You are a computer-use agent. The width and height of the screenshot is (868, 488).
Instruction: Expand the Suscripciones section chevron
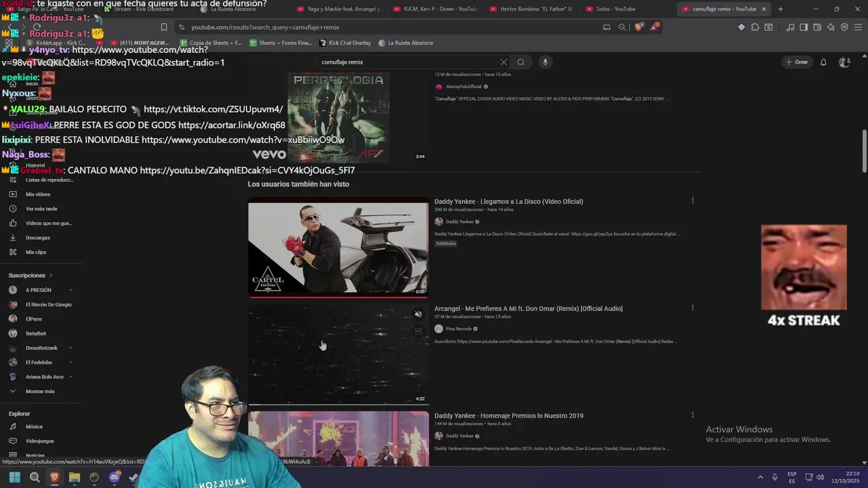(x=50, y=276)
